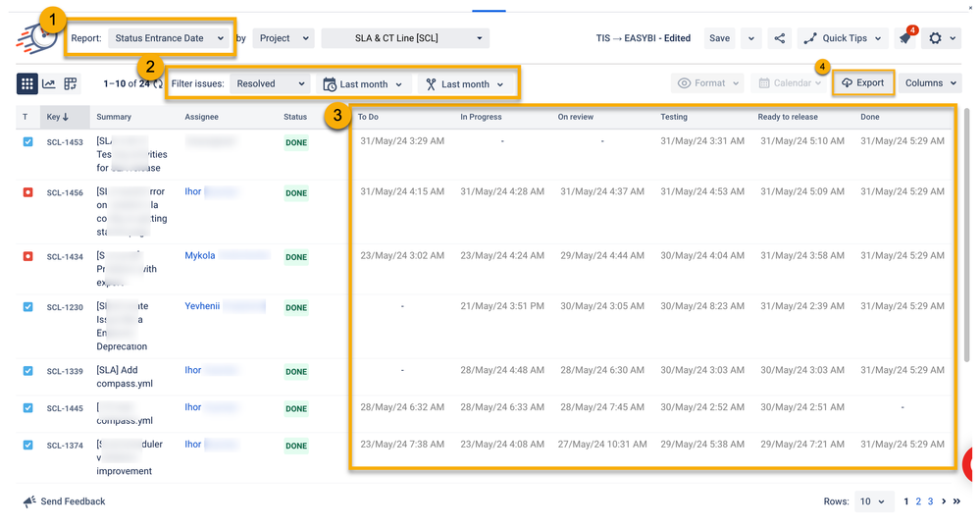Open the Columns menu
This screenshot has height=528, width=980.
tap(930, 83)
